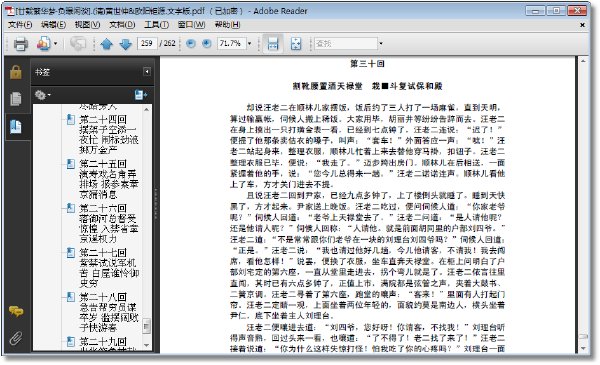The width and height of the screenshot is (600, 365).
Task: Open the Comments panel icon
Action: [16, 311]
